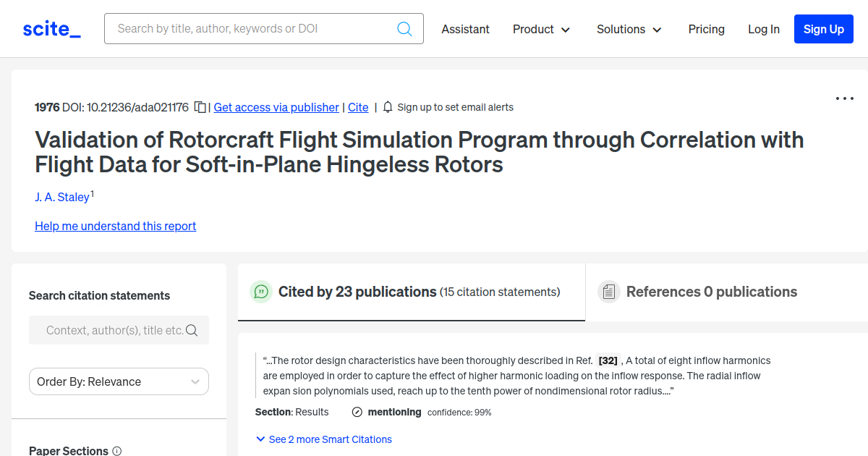Open the Assistant menu item
Screen dimensions: 868x456
465,30
